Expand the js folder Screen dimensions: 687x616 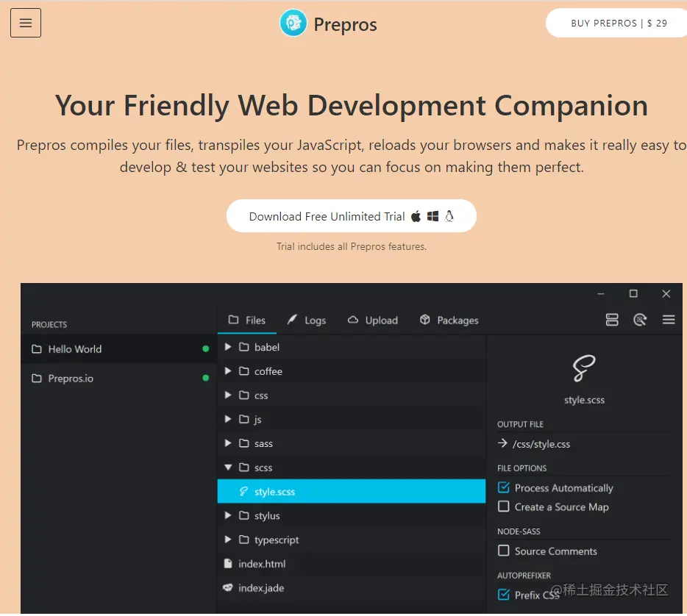tap(228, 419)
